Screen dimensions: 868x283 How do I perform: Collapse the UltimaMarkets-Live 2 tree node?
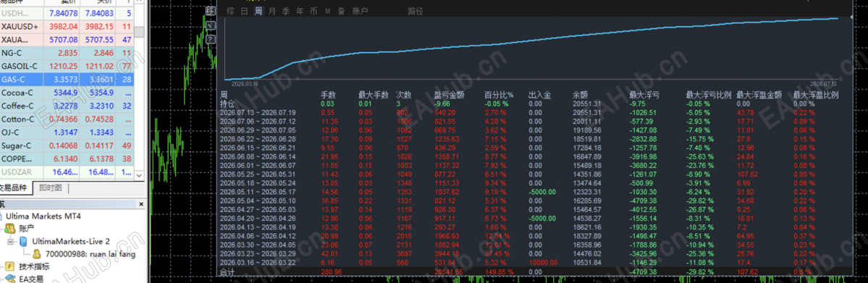11,242
